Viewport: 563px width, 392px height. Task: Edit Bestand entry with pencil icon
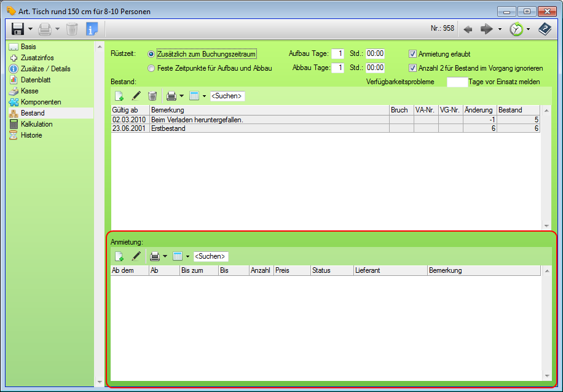tap(136, 96)
